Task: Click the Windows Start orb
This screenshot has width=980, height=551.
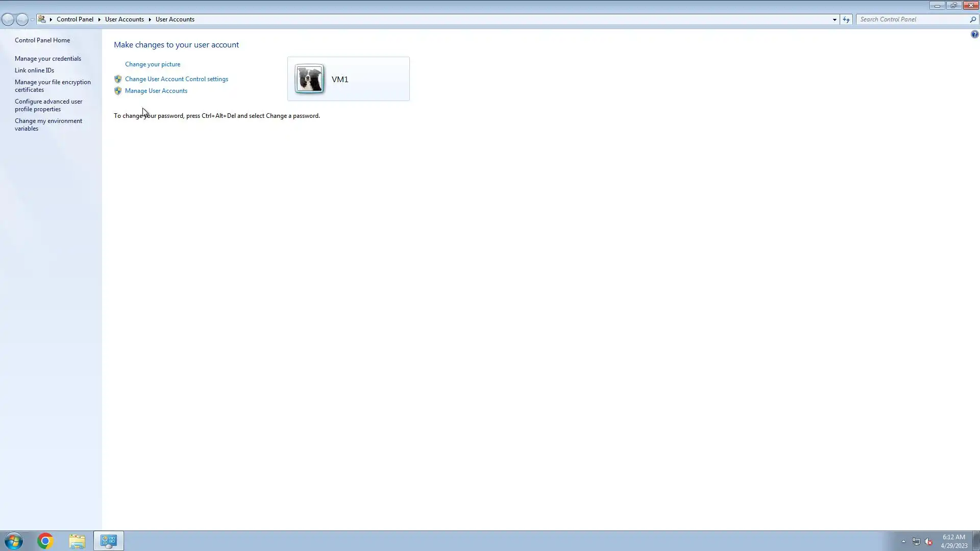Action: click(14, 541)
